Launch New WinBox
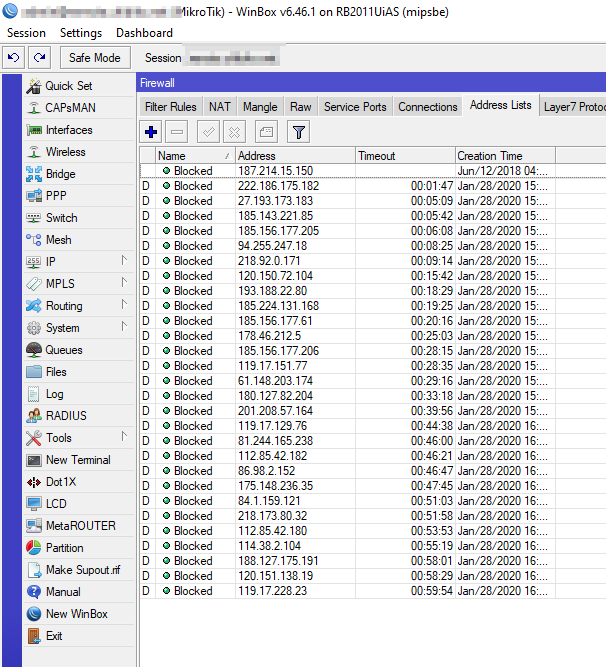This screenshot has height=667, width=606. (x=79, y=614)
